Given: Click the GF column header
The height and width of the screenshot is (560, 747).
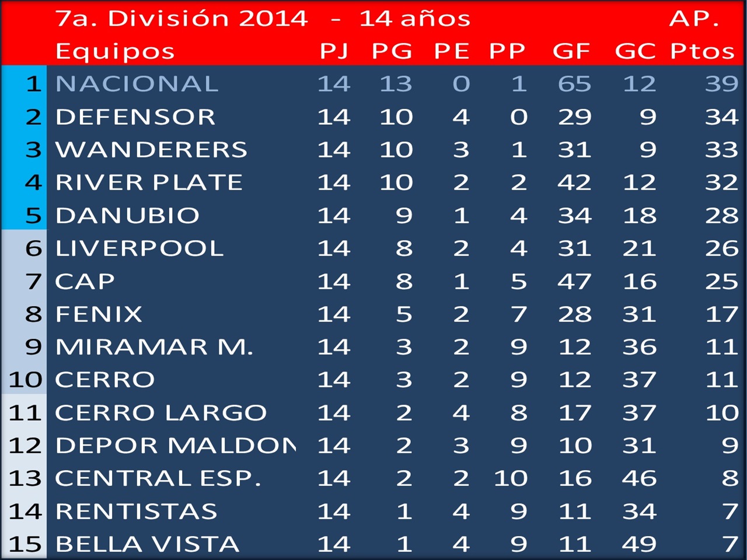Looking at the screenshot, I should 571,51.
